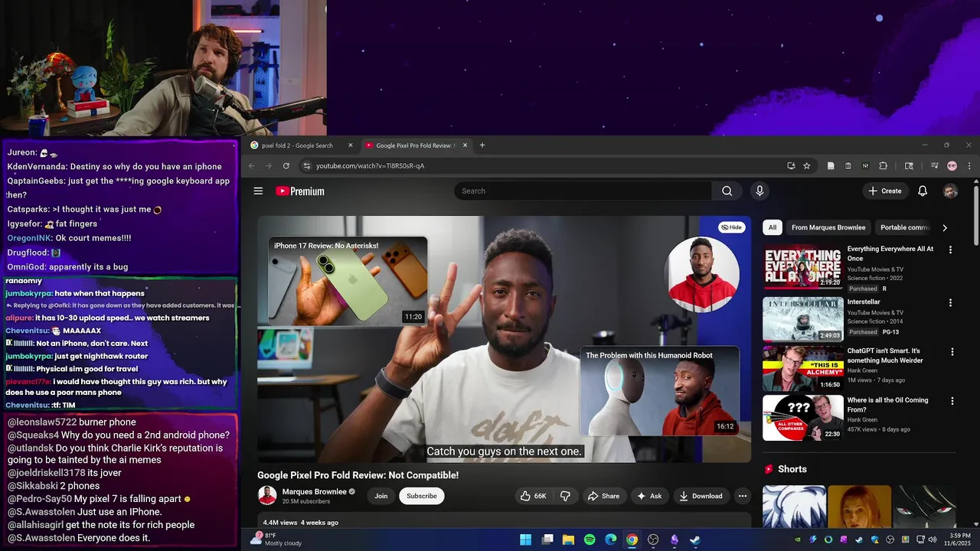This screenshot has height=551, width=980.
Task: Click the YouTube search magnifier button
Action: click(x=727, y=191)
